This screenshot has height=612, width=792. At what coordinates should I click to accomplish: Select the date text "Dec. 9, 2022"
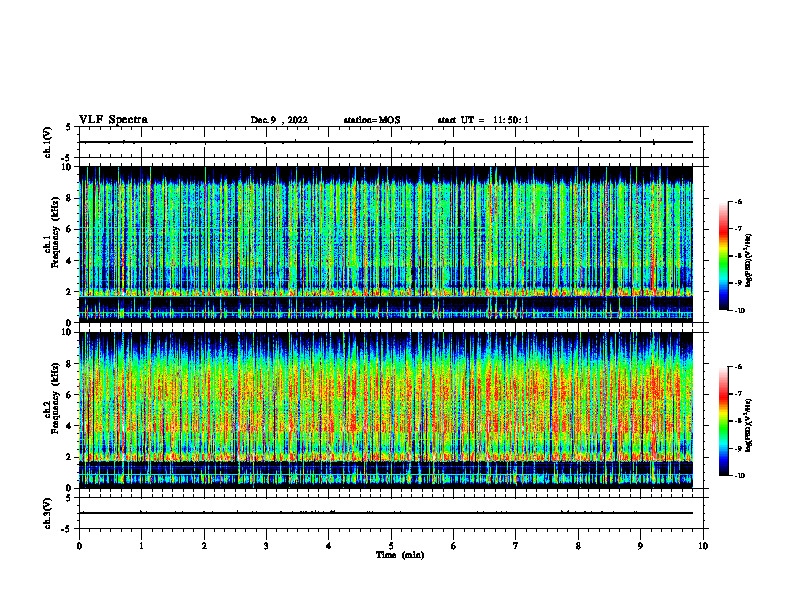[279, 120]
